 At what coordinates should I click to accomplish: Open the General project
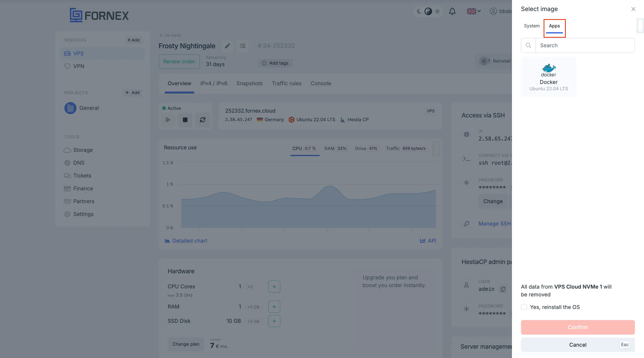(x=82, y=108)
